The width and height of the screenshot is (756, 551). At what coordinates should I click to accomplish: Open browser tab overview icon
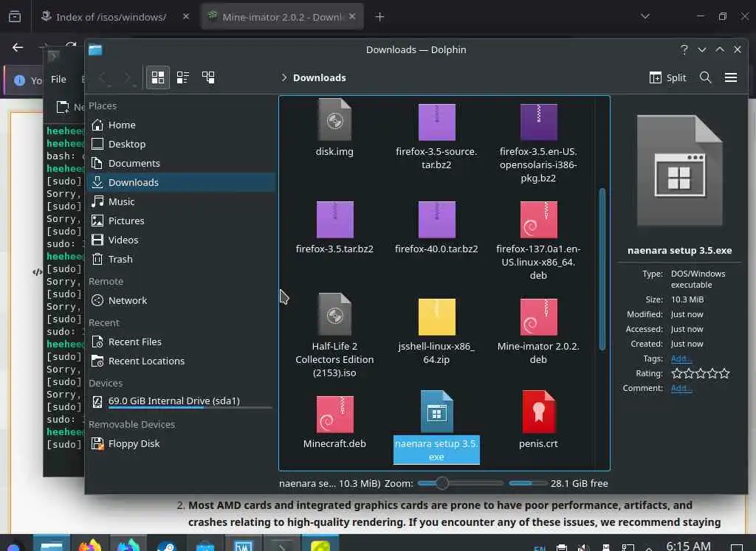point(15,17)
